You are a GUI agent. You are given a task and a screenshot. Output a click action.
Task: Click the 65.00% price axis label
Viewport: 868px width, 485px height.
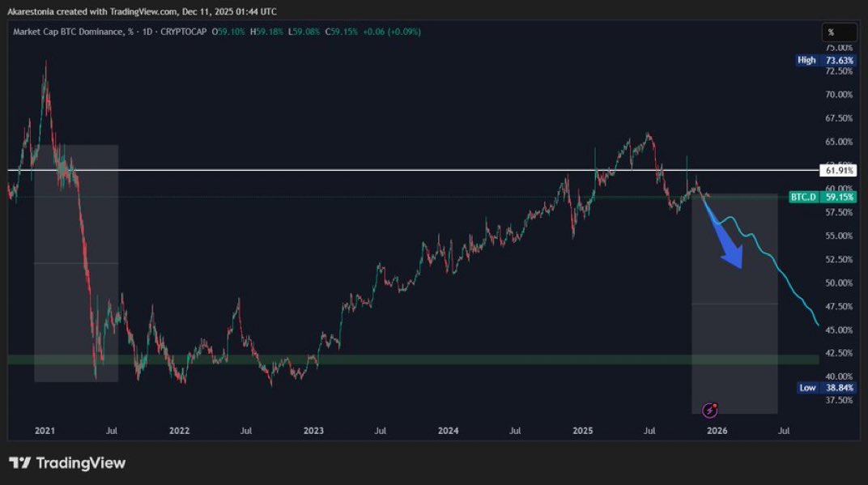tap(839, 142)
